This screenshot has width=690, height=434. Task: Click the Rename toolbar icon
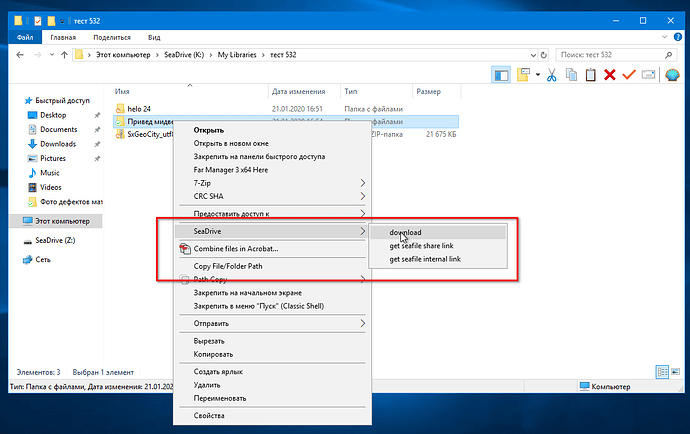click(x=648, y=75)
